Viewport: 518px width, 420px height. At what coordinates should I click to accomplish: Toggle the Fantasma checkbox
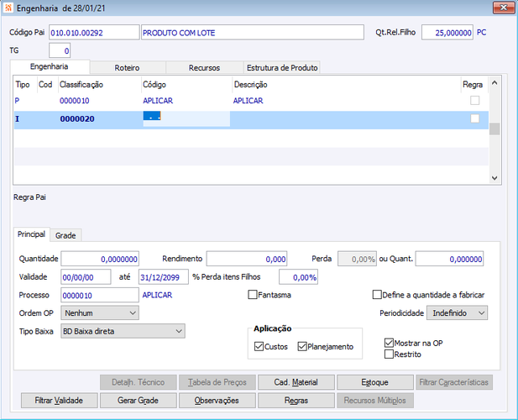pyautogui.click(x=253, y=295)
